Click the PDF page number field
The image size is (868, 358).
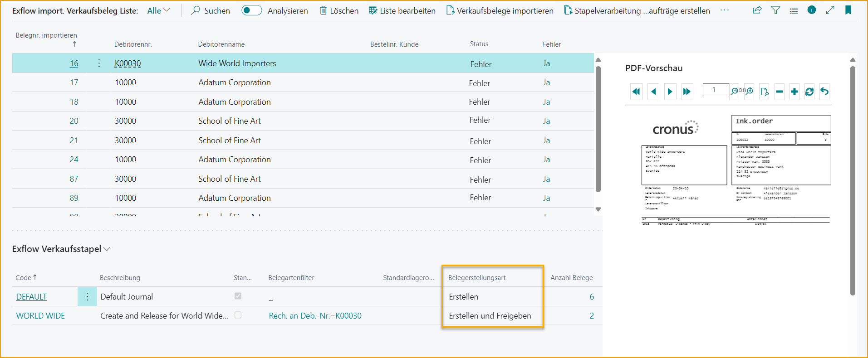(x=716, y=89)
